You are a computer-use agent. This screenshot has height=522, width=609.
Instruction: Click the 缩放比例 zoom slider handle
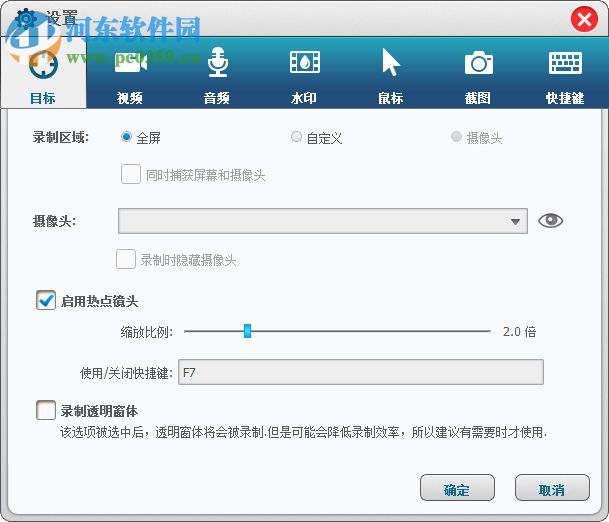tap(247, 331)
